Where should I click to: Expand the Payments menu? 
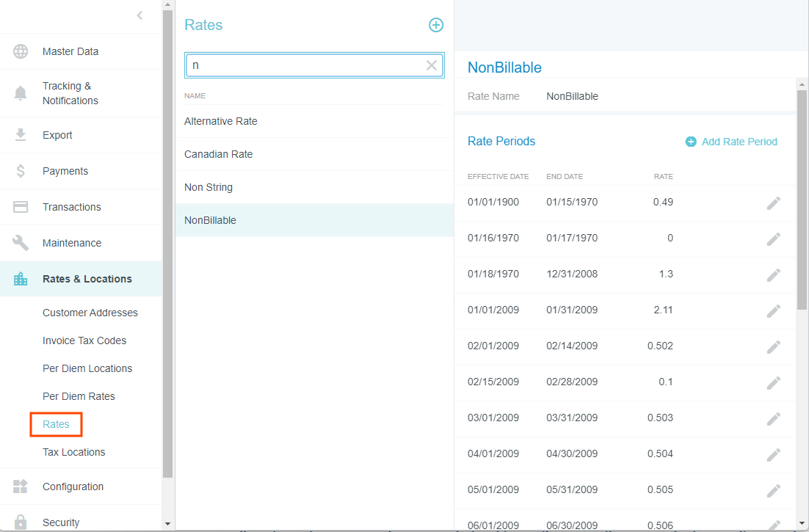[65, 171]
